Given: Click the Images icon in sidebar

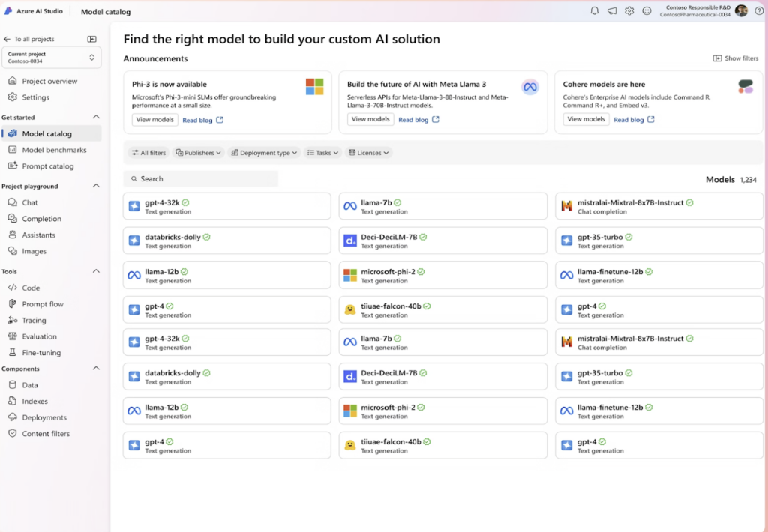Looking at the screenshot, I should tap(13, 251).
